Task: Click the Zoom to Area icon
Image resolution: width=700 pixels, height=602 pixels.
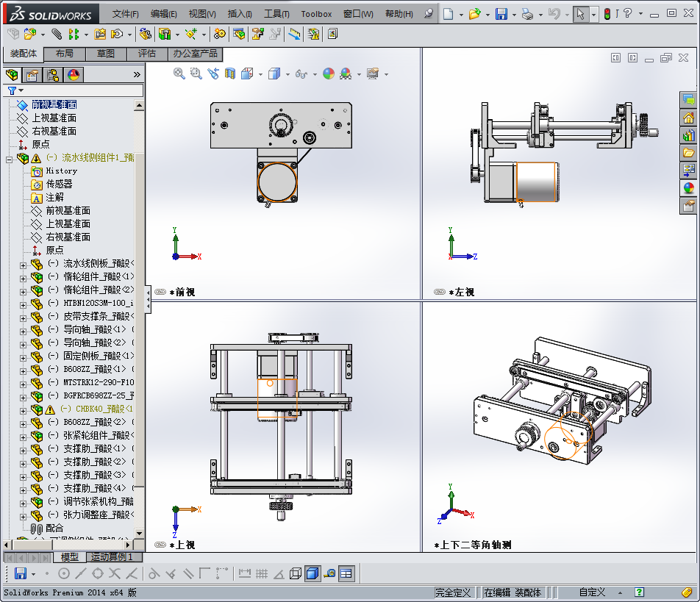Action: tap(196, 74)
